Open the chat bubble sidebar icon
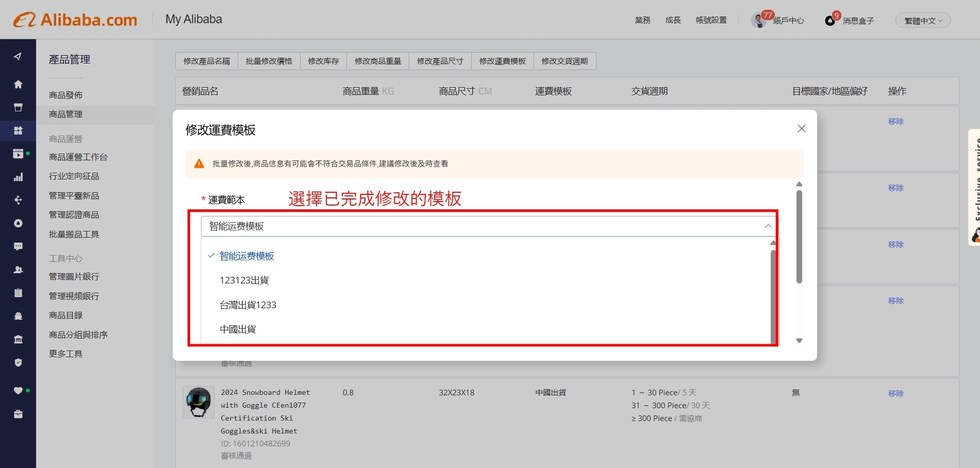This screenshot has width=980, height=468. [18, 246]
